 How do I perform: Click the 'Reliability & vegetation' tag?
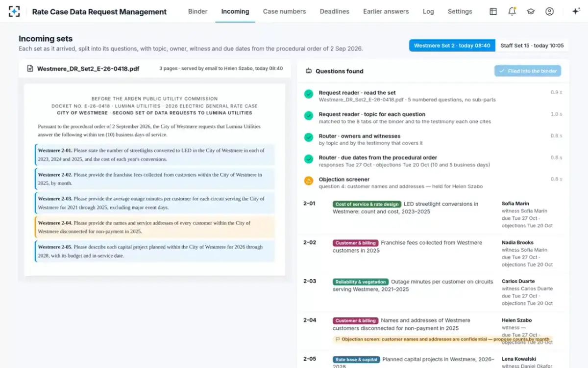[x=361, y=282]
